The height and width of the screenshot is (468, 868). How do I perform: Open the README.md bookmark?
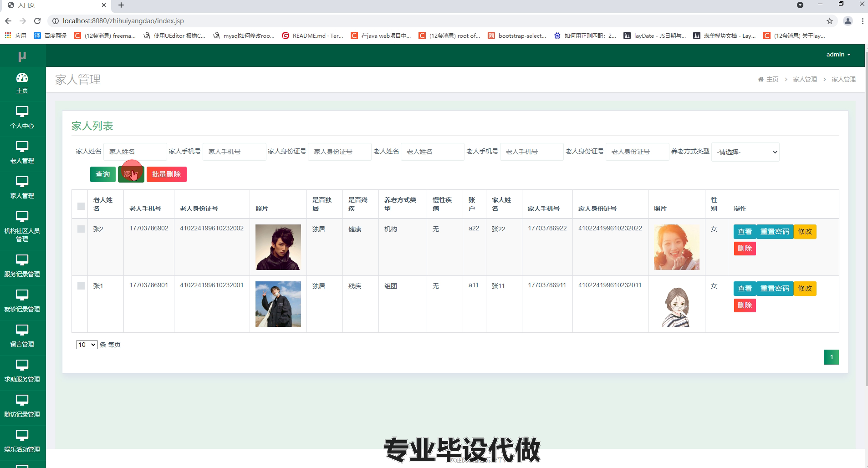coord(313,36)
